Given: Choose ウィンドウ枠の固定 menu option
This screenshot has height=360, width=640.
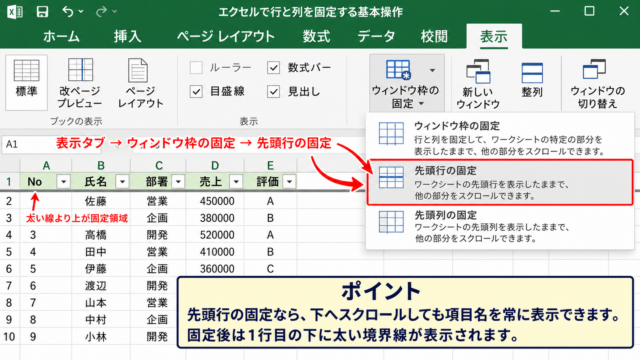Looking at the screenshot, I should [x=500, y=138].
